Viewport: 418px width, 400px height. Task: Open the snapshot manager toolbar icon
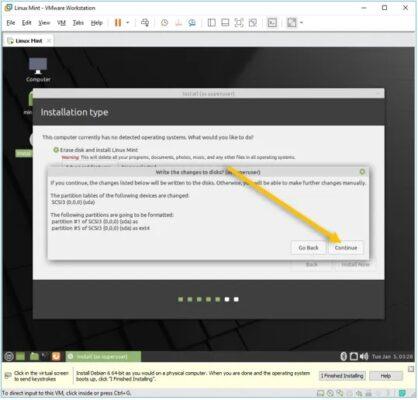click(192, 23)
